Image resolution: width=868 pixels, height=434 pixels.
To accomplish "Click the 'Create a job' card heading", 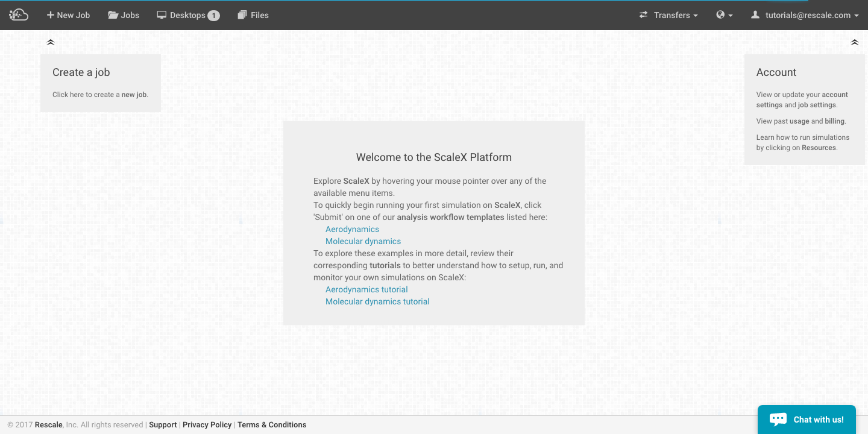I will [x=81, y=72].
